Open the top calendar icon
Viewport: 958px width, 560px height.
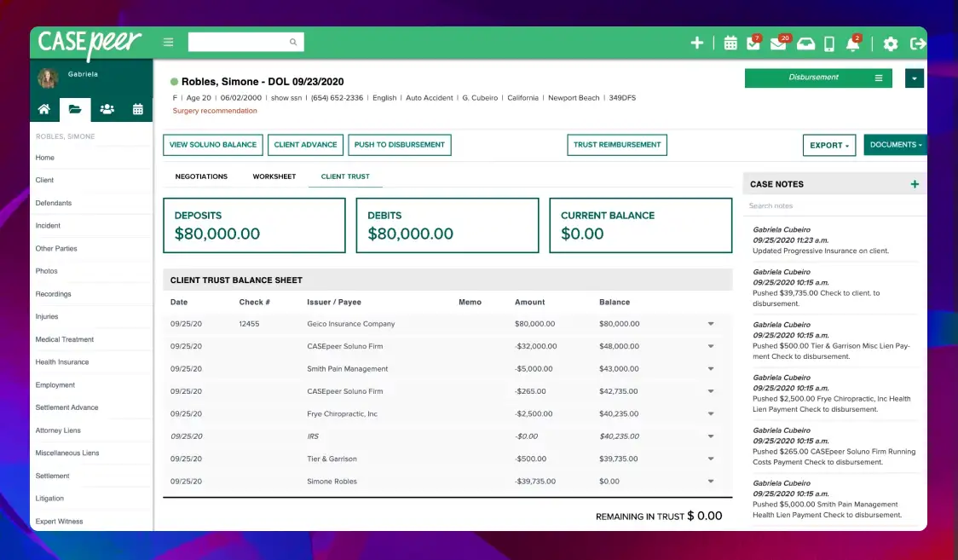coord(730,42)
